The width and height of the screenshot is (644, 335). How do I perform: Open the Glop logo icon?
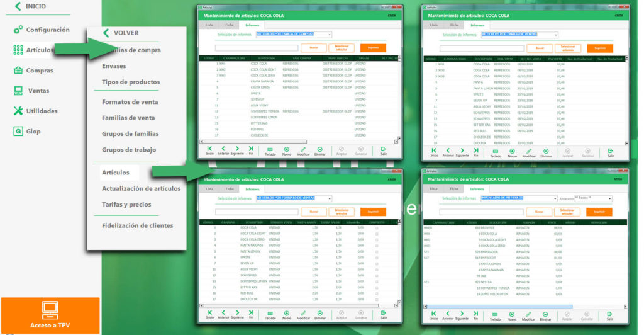pyautogui.click(x=18, y=132)
